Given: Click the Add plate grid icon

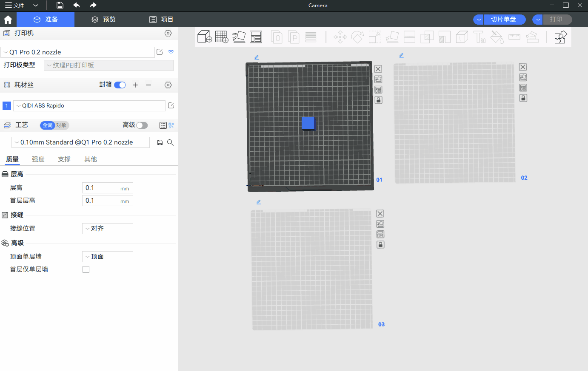Looking at the screenshot, I should coord(222,37).
